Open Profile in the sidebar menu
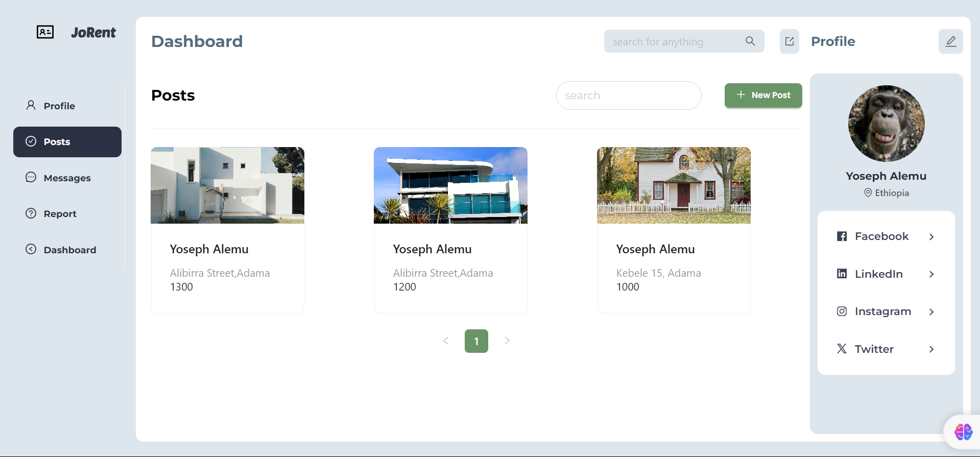The image size is (980, 457). click(x=67, y=106)
